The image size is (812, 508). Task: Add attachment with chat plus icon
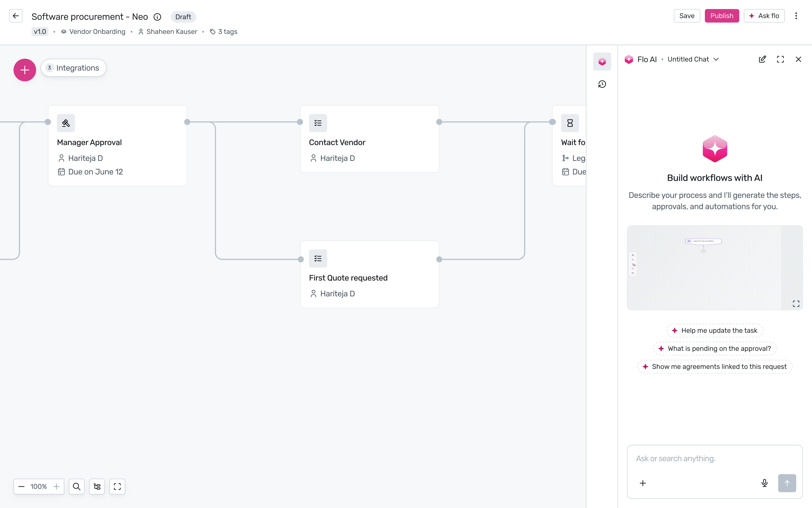click(x=643, y=483)
